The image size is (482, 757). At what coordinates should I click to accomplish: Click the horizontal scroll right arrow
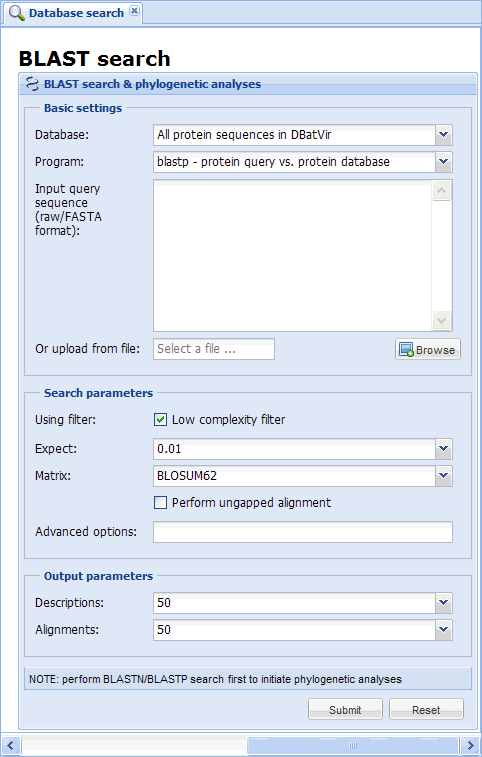coord(470,745)
